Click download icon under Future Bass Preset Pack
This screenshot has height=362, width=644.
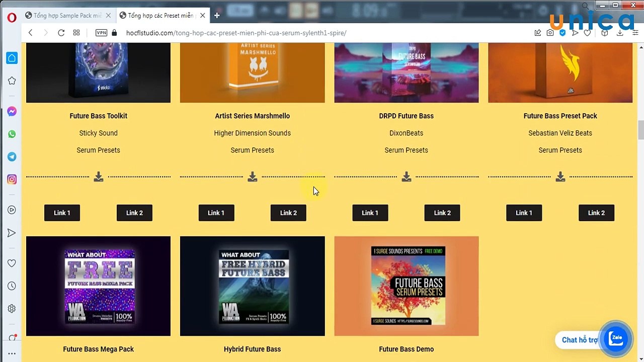coord(560,176)
